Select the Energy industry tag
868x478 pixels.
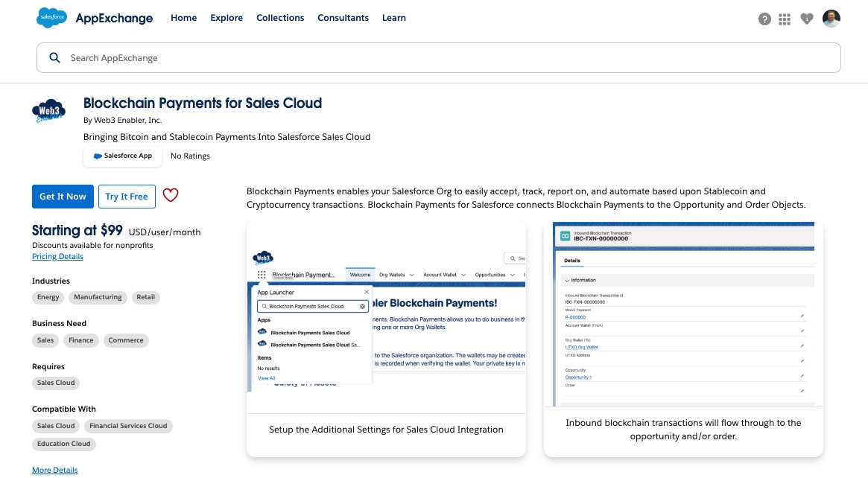(x=48, y=297)
